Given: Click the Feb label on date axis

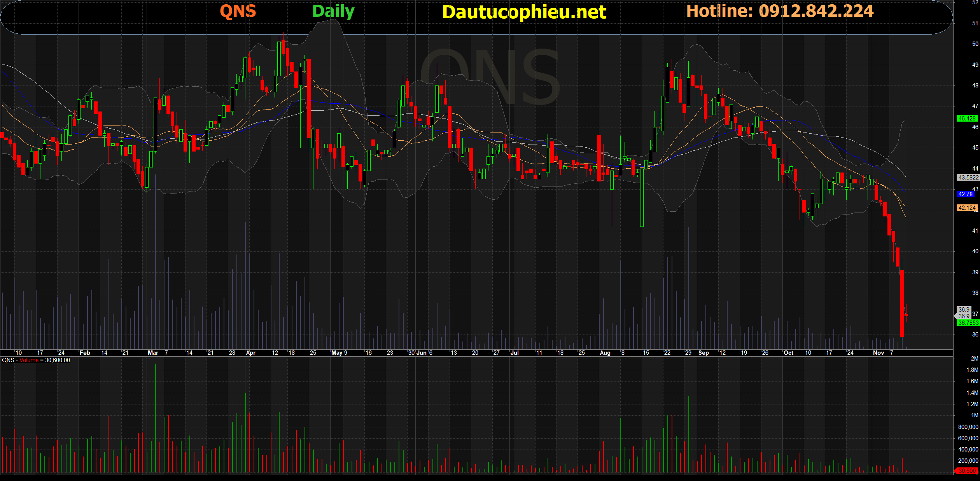Looking at the screenshot, I should 85,353.
